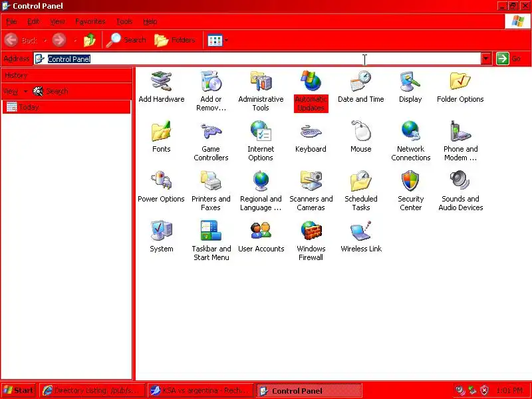Click the Search toolbar button
Screen dimensions: 532x399
[x=126, y=40]
